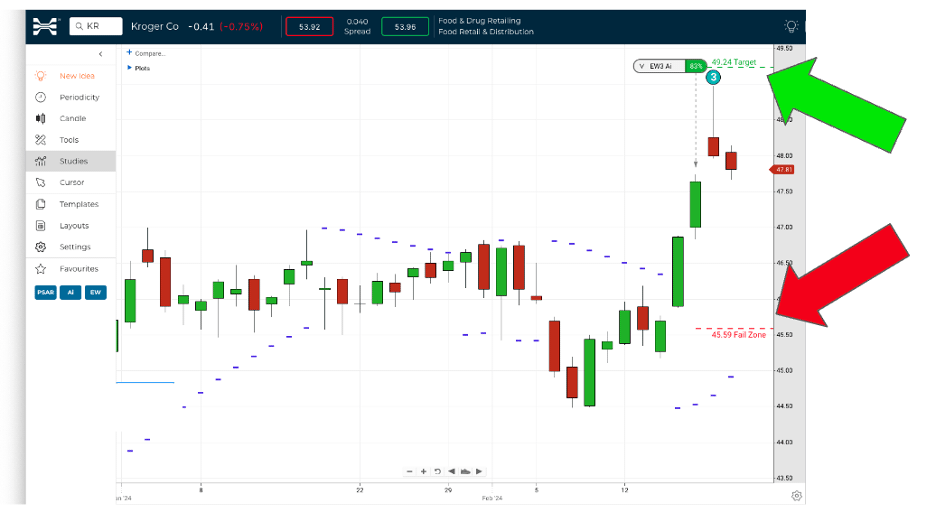Click the 49.24 Target label
936x522 pixels.
[734, 62]
